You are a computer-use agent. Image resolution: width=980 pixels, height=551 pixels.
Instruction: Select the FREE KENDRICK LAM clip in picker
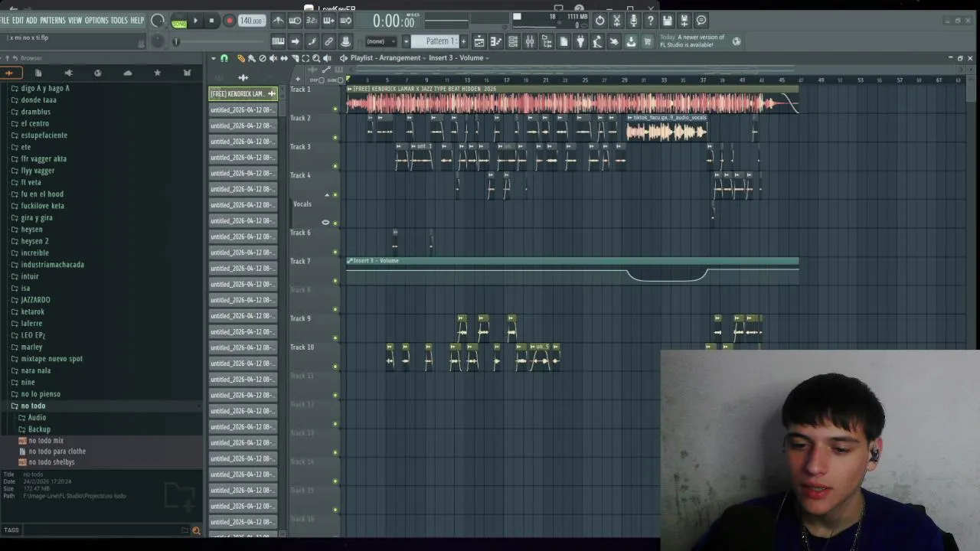(243, 93)
